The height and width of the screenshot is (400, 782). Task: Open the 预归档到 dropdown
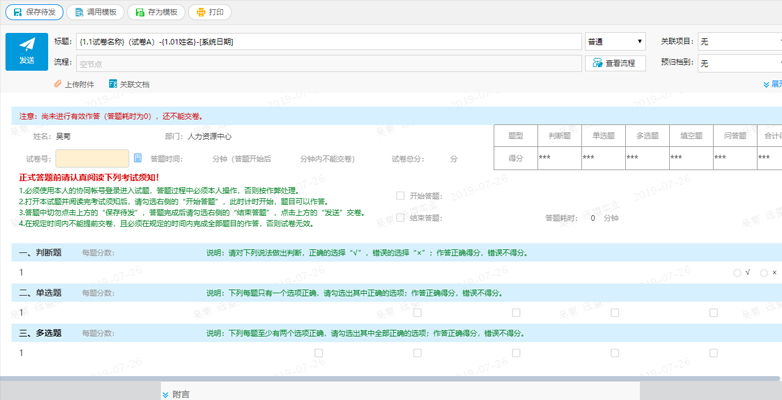(738, 63)
